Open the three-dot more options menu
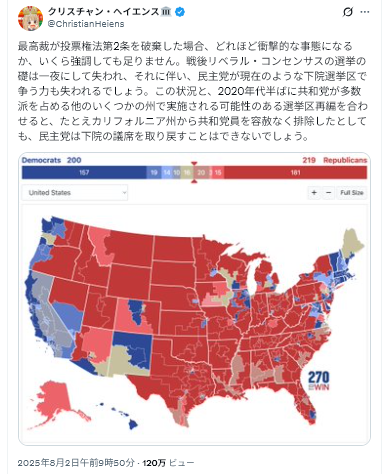This screenshot has width=382, height=474. pyautogui.click(x=365, y=12)
